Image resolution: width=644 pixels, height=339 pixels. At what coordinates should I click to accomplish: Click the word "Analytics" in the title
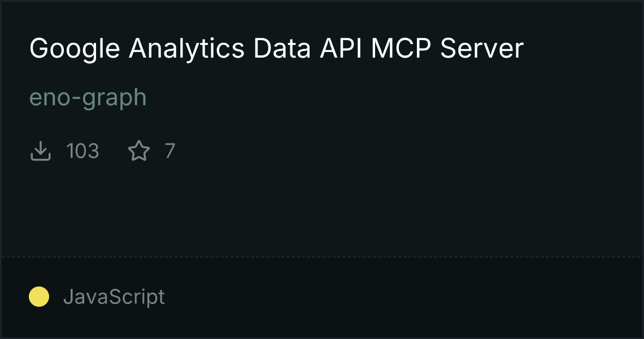click(x=186, y=49)
